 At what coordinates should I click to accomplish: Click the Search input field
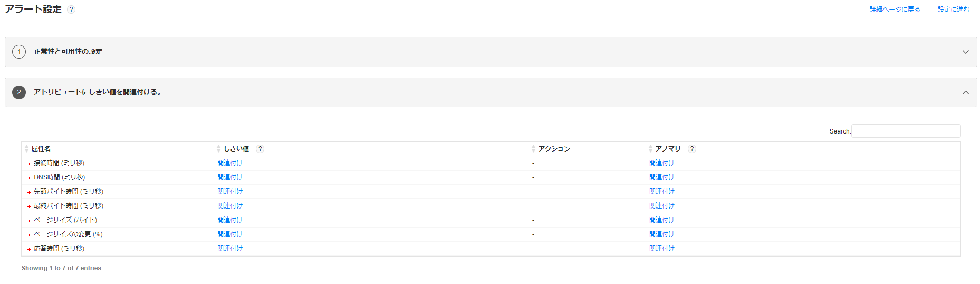pos(906,131)
